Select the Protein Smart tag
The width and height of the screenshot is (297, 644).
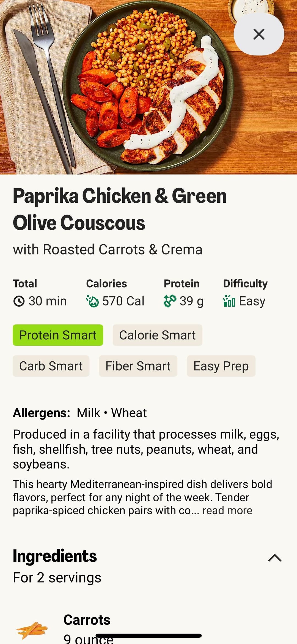(58, 335)
